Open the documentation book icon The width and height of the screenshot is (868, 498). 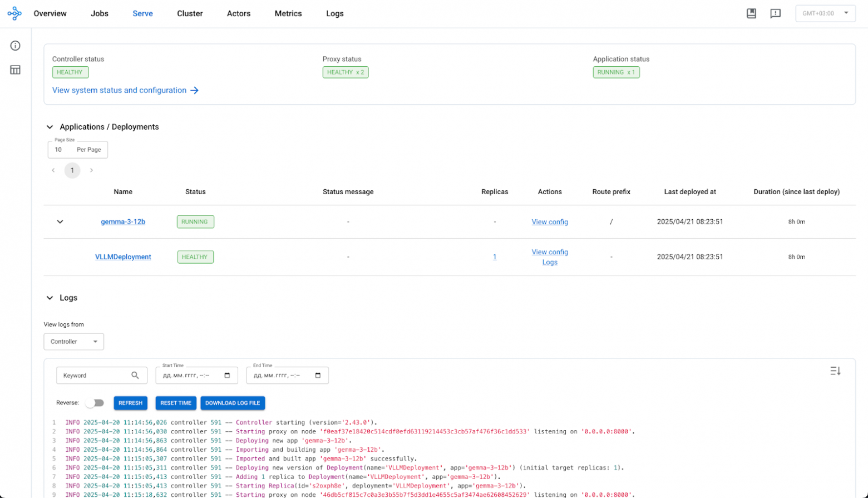(751, 13)
